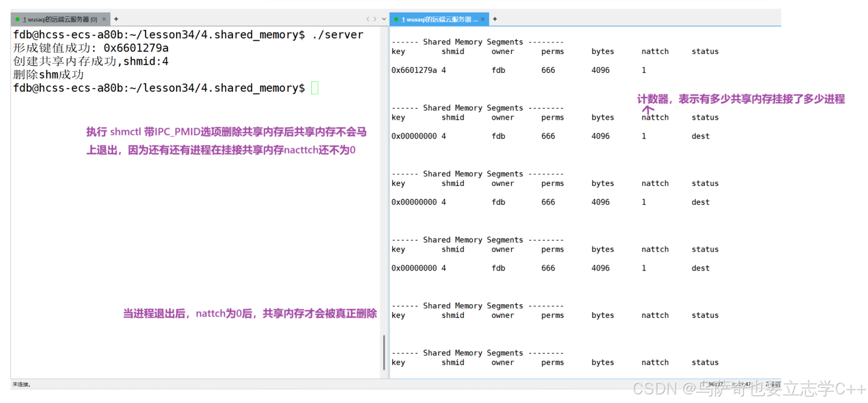The height and width of the screenshot is (403, 868).
Task: Click the right-pointing tab navigation arrow
Action: click(x=375, y=19)
